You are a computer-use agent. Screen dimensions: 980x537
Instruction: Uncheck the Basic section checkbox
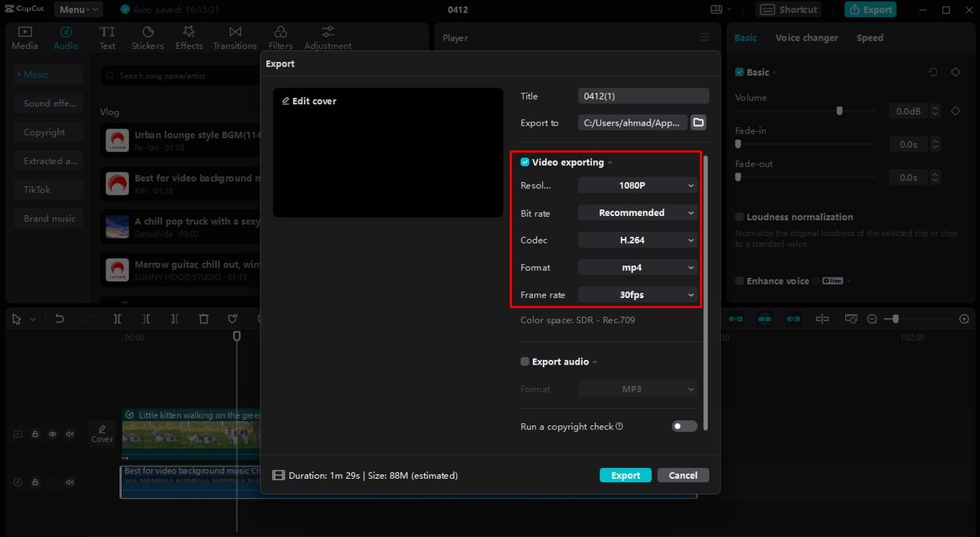(740, 72)
